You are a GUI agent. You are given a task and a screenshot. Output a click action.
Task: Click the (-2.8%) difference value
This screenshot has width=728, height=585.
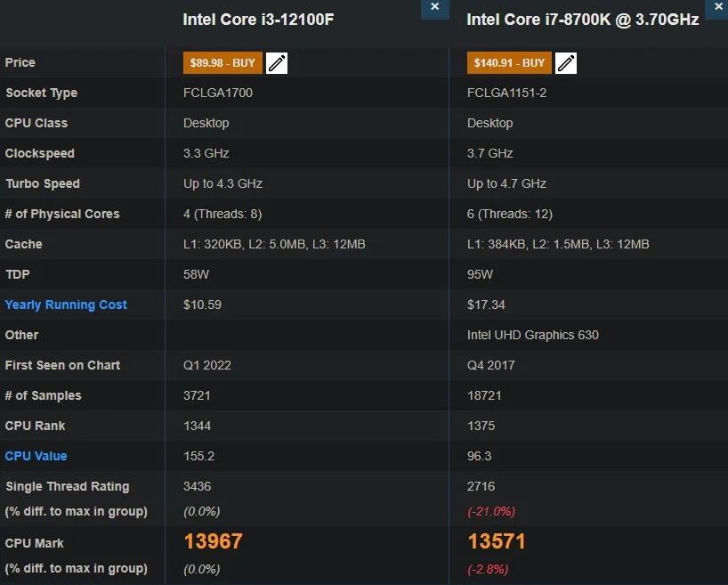(488, 569)
